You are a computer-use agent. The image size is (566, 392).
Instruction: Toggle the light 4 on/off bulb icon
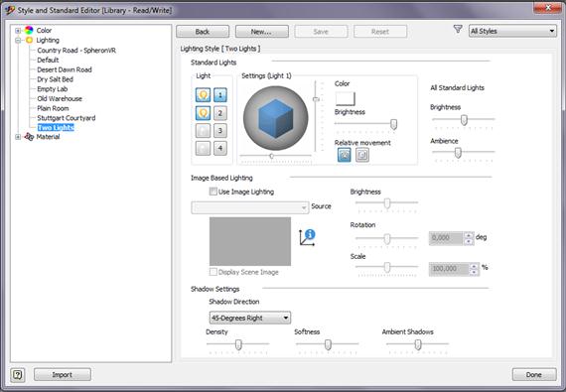coord(203,148)
